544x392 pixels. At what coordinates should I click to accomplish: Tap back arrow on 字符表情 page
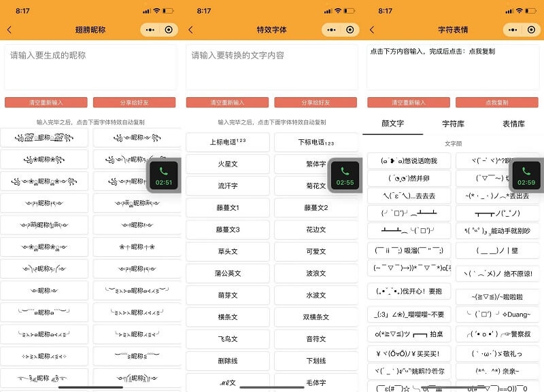tap(372, 30)
